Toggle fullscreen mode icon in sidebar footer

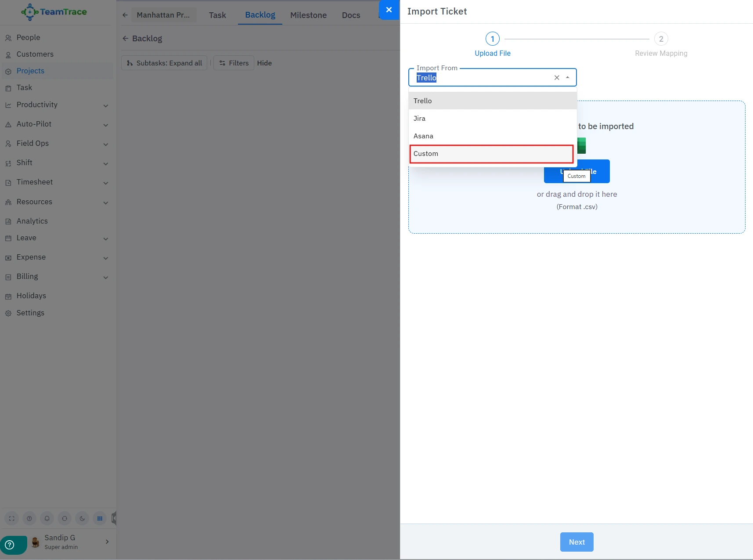[12, 519]
